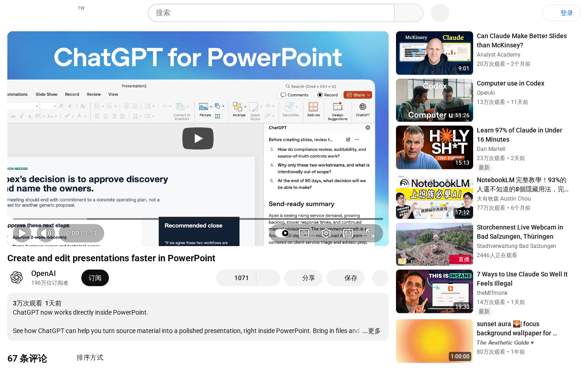Click the video progress bar
This screenshot has height=368, width=588.
click(x=198, y=219)
